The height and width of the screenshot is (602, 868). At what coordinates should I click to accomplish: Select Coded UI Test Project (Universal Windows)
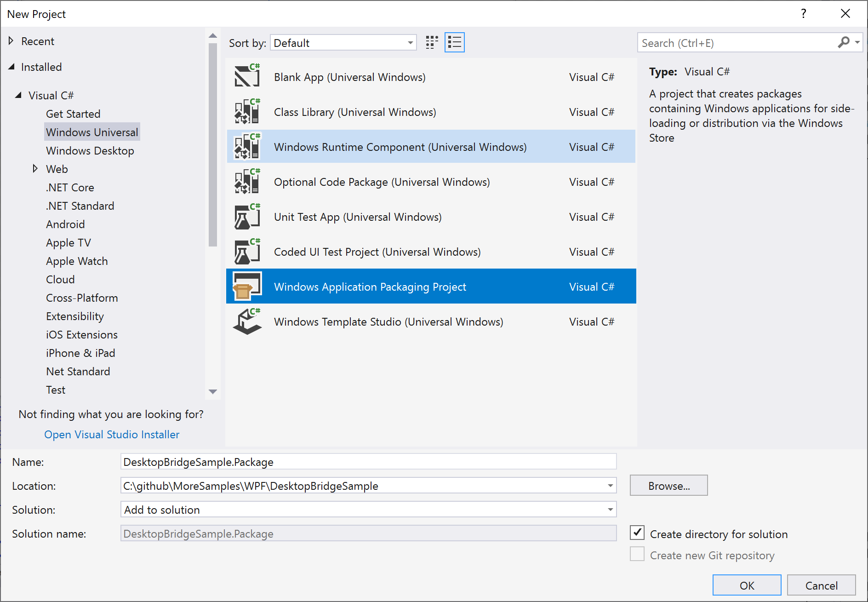431,252
